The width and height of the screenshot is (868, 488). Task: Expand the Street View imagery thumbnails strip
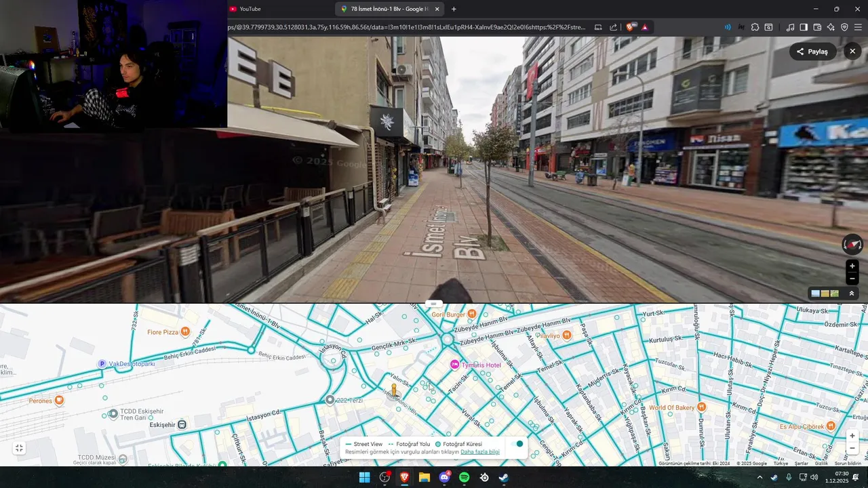(x=852, y=293)
